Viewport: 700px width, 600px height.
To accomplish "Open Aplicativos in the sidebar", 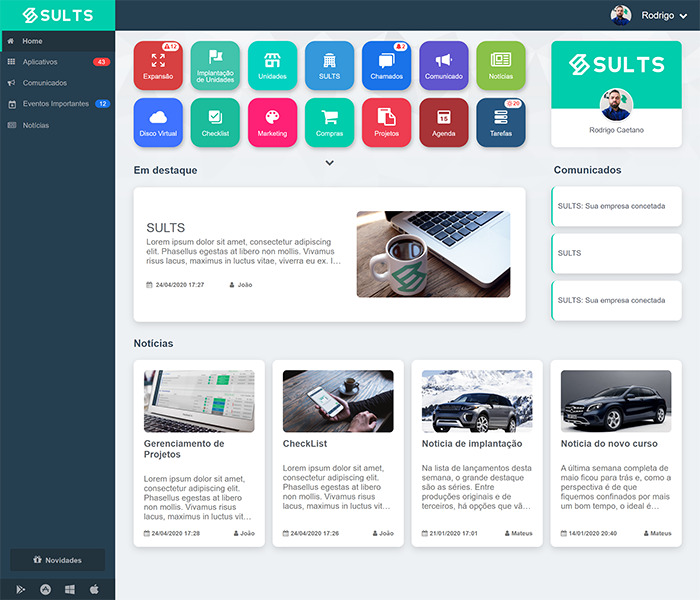I will 58,62.
